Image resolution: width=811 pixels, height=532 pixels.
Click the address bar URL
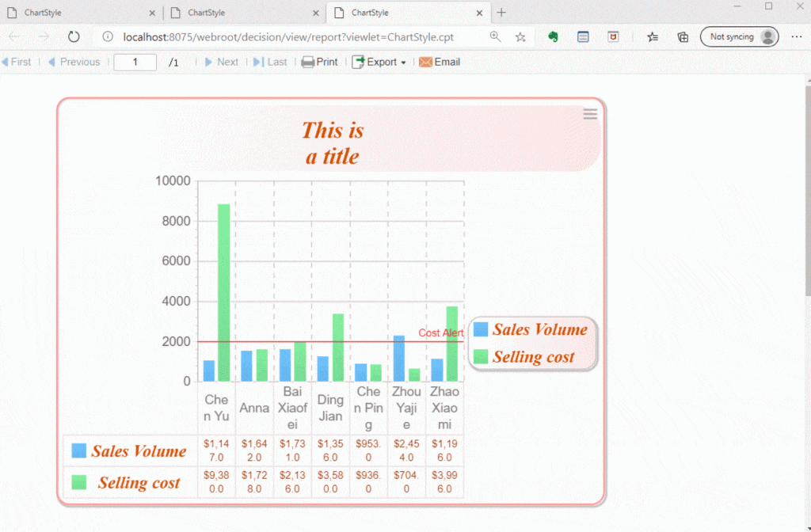pos(288,36)
